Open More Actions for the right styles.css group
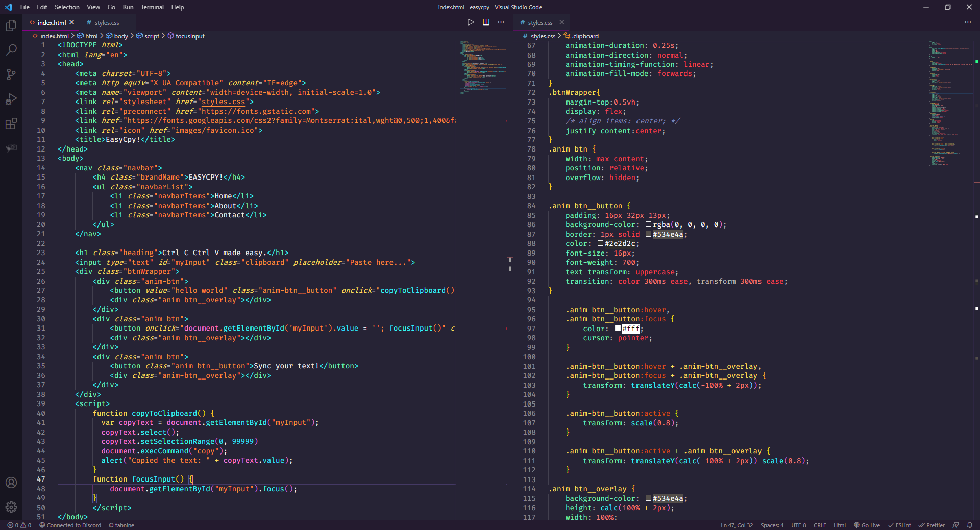Image resolution: width=980 pixels, height=530 pixels. 968,22
